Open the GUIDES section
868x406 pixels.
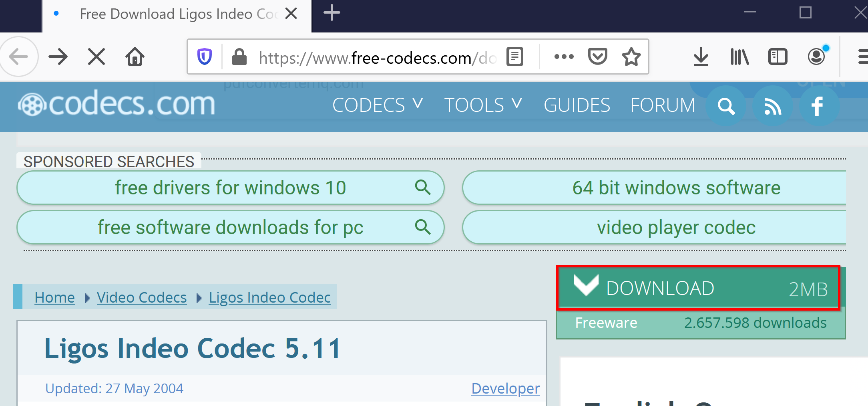pos(577,105)
